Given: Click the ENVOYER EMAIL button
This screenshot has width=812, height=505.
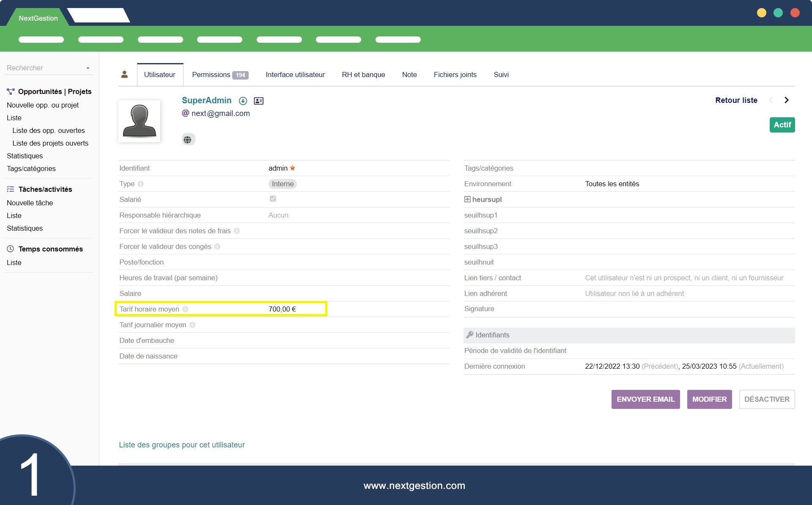Looking at the screenshot, I should point(645,399).
